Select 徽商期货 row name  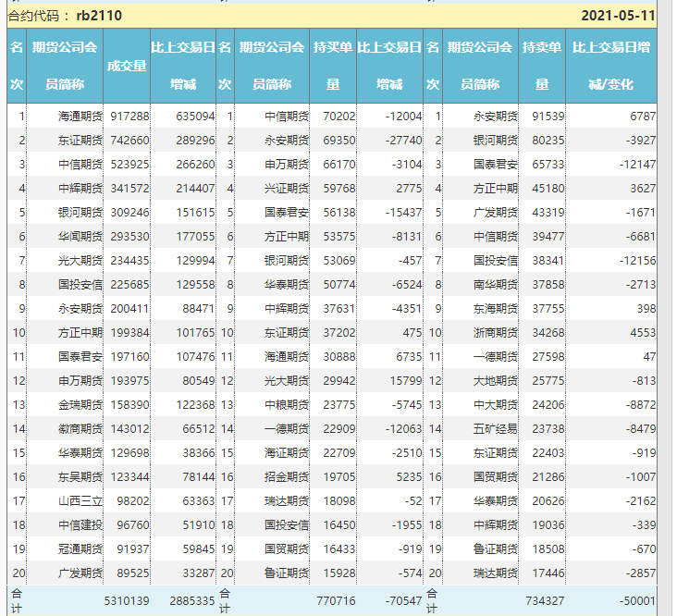coord(80,429)
